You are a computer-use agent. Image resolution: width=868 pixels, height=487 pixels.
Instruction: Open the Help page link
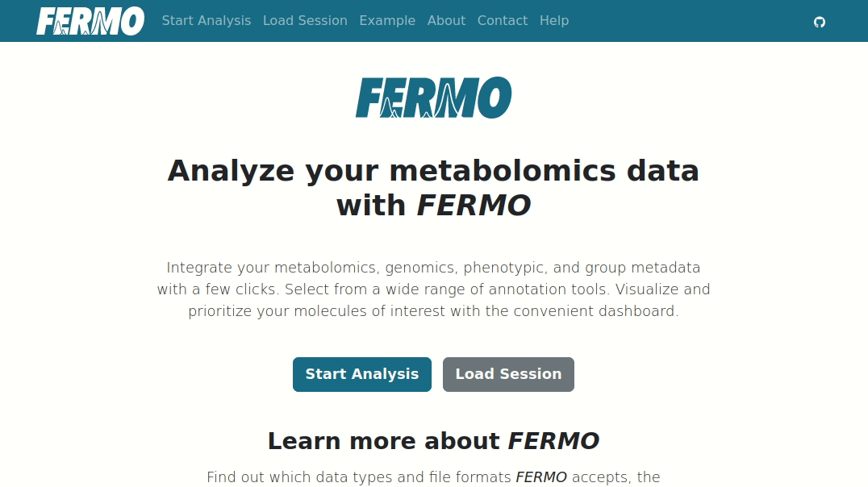(x=554, y=20)
